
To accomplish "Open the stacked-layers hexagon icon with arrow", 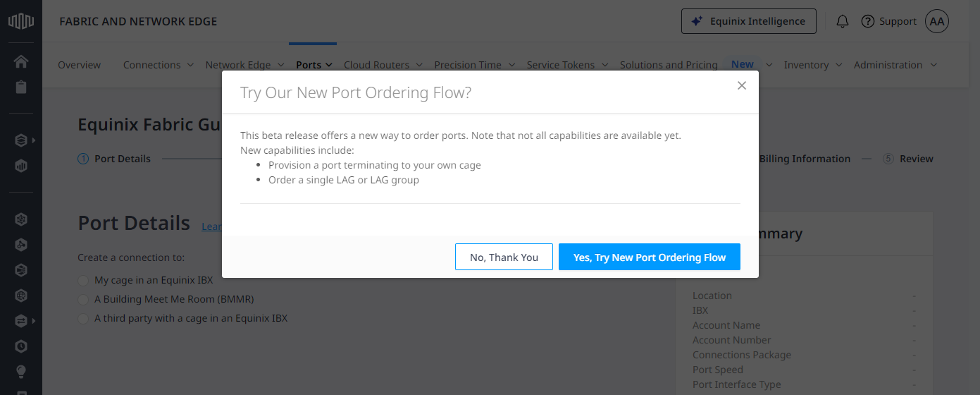I will point(21,140).
